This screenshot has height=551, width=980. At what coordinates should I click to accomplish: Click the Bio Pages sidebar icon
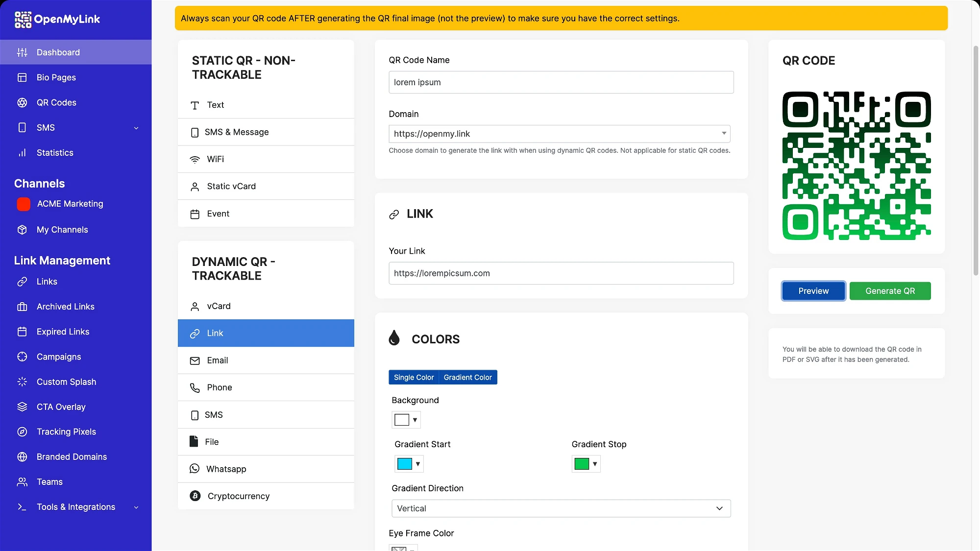pyautogui.click(x=22, y=77)
